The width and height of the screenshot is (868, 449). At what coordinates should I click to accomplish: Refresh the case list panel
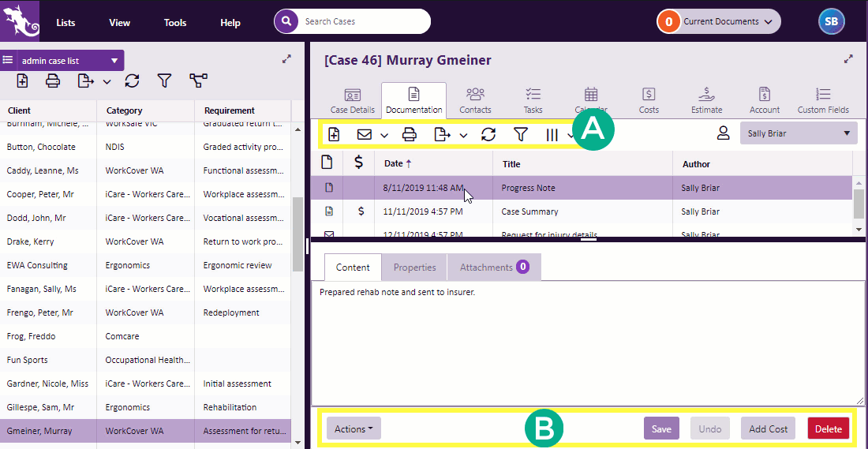coord(132,80)
